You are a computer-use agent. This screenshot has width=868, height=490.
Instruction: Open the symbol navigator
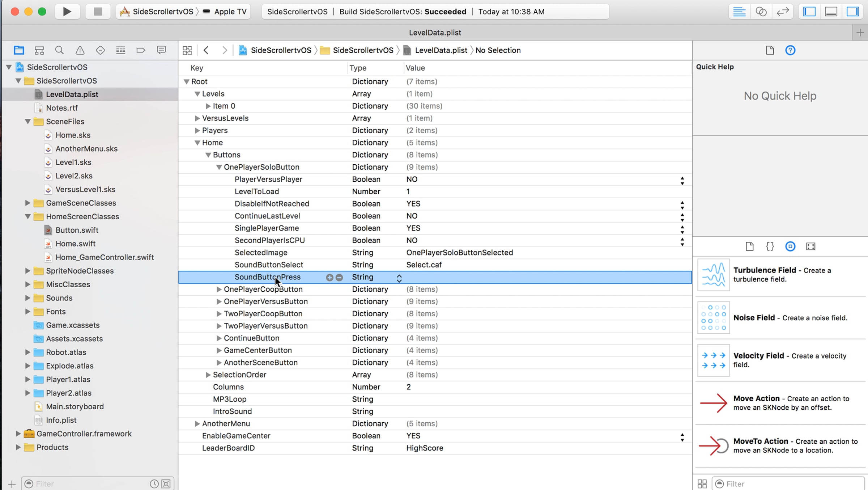(x=39, y=50)
